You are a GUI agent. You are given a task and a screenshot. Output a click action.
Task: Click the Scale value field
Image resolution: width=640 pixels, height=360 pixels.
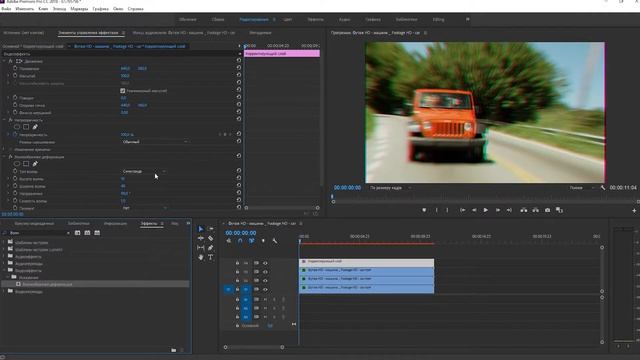click(x=125, y=76)
